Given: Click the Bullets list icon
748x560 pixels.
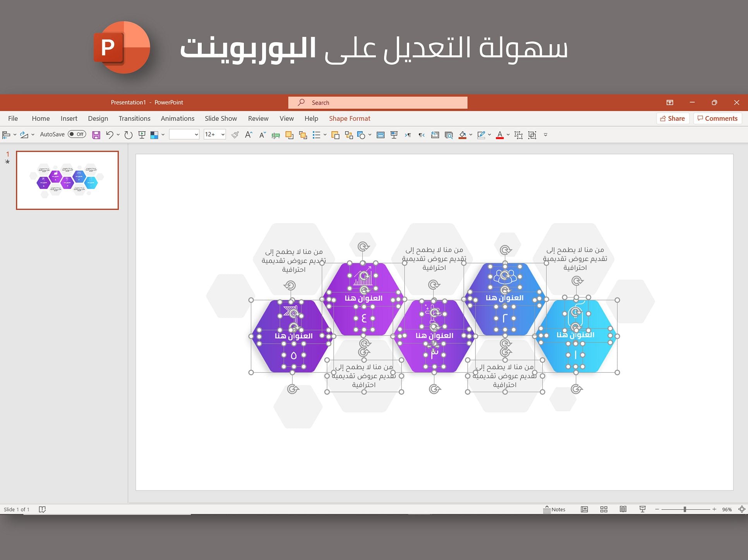Looking at the screenshot, I should (317, 135).
